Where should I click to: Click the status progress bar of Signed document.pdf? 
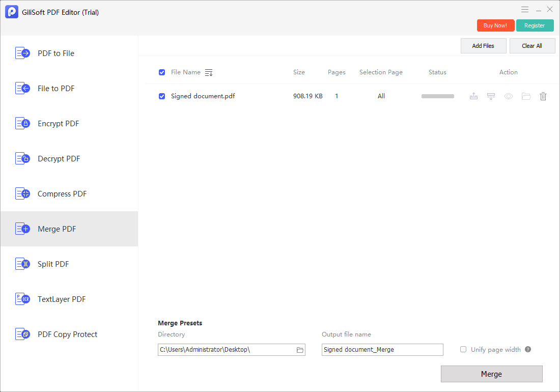(437, 96)
